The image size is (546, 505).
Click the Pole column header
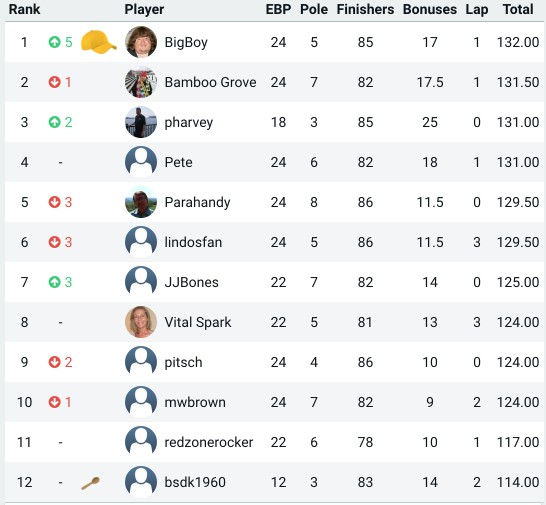coord(314,9)
